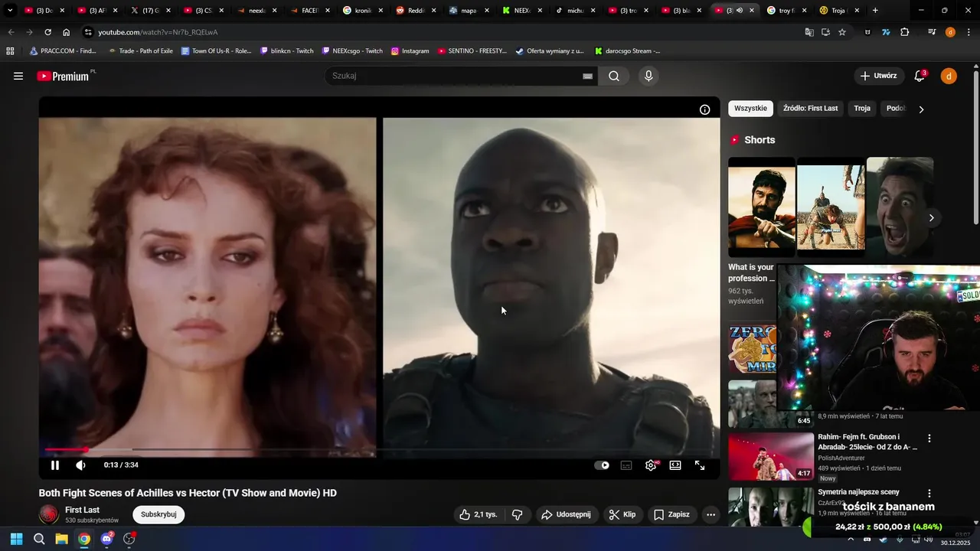This screenshot has width=980, height=551.
Task: Subscribe via the Subskrybuj button
Action: [x=158, y=514]
